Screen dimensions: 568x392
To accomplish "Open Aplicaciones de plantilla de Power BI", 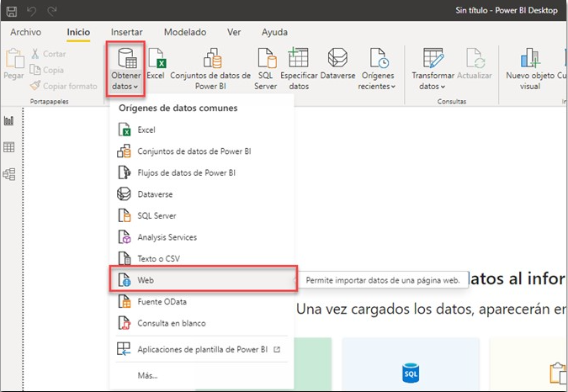I will [201, 350].
